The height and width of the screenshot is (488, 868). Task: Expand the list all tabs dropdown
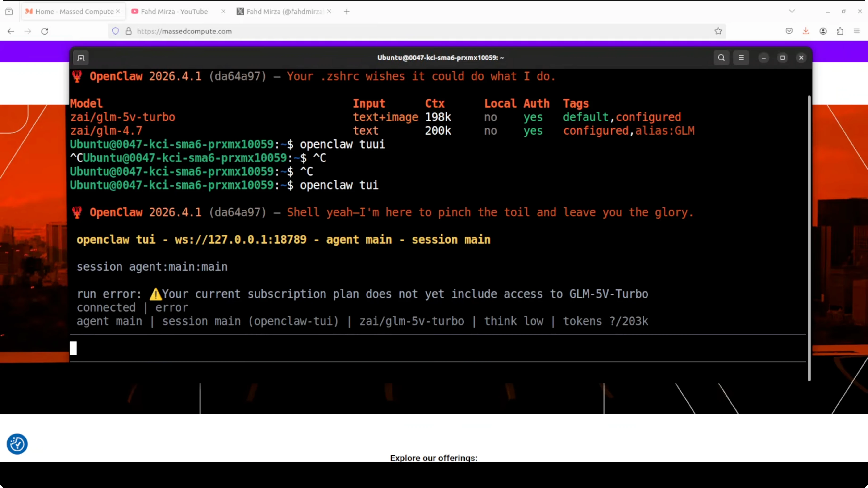(x=792, y=11)
